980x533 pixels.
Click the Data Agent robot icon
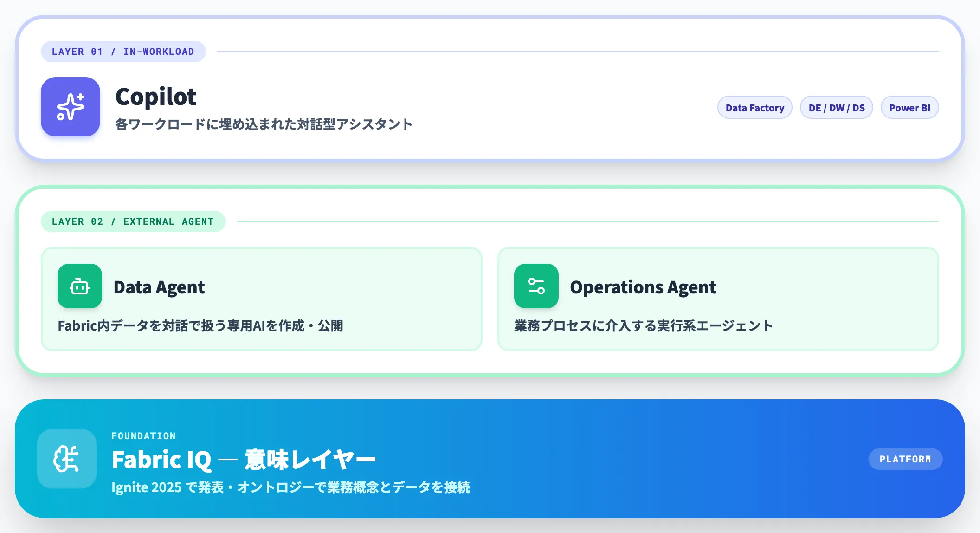pos(80,286)
